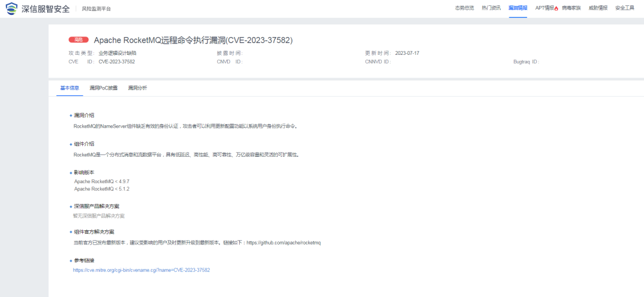Click the 漏洞介绍 section heading

(x=84, y=115)
